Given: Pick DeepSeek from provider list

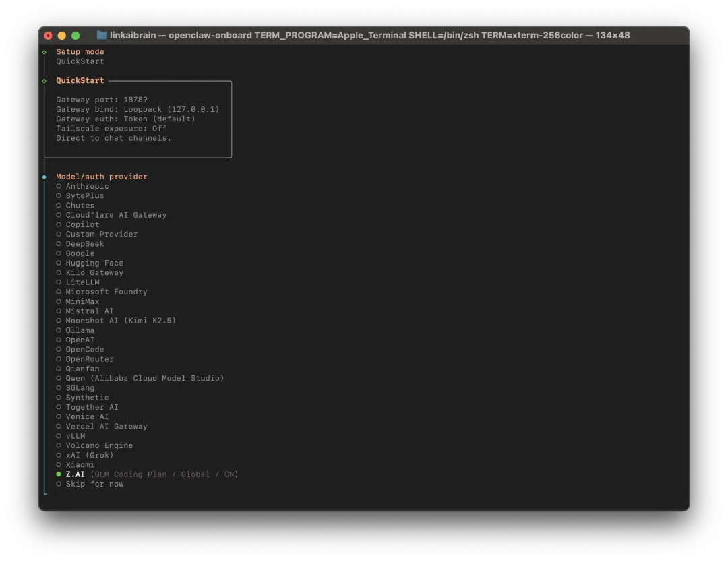Looking at the screenshot, I should [80, 244].
